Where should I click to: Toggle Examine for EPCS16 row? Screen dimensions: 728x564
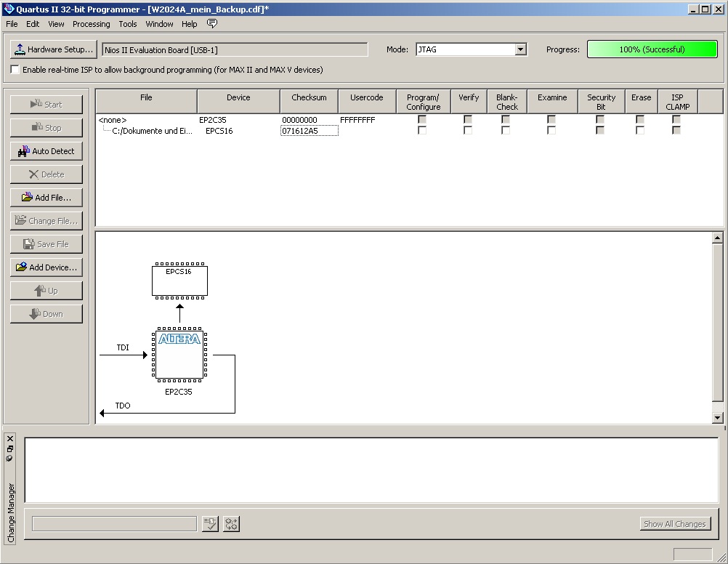551,131
